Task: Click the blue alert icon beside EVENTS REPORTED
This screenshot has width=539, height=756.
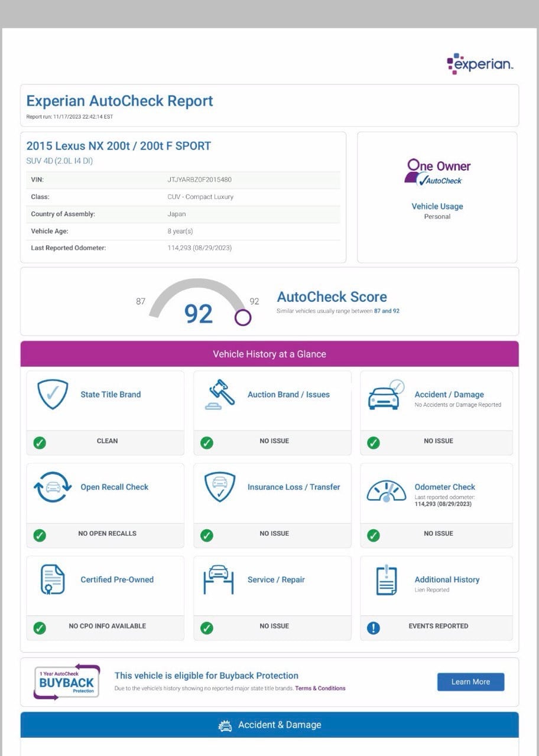Action: coord(374,628)
